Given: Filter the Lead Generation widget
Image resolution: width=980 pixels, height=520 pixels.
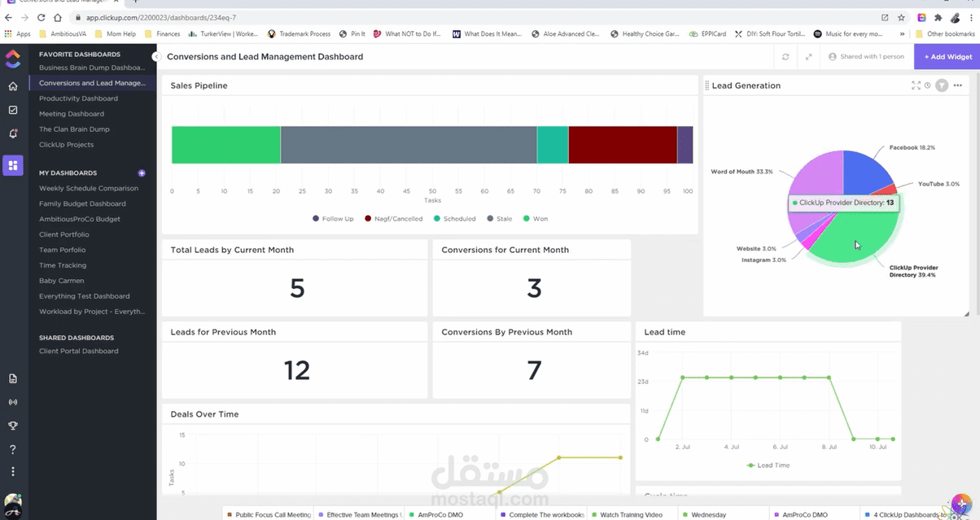Looking at the screenshot, I should pos(942,85).
